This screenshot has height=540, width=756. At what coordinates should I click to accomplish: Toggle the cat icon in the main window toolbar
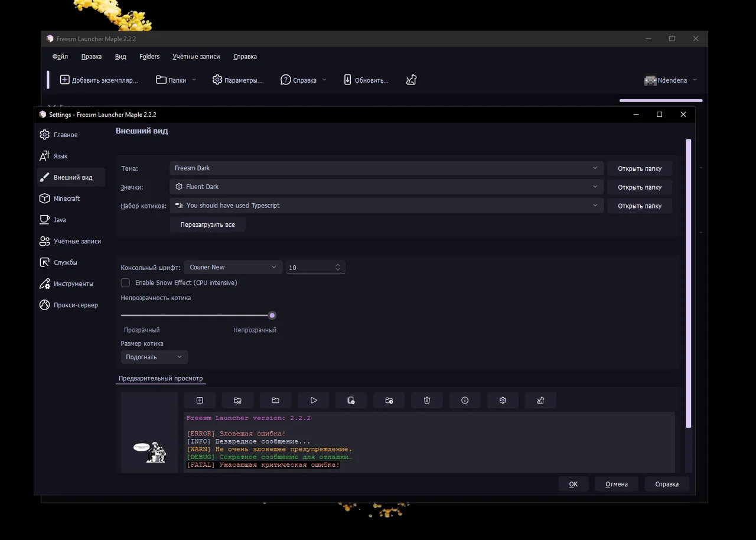[x=412, y=80]
